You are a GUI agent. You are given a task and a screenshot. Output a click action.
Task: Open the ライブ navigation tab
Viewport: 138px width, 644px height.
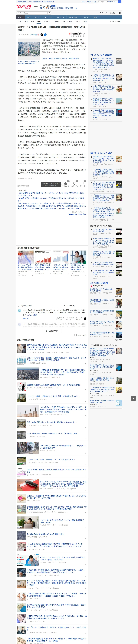pyautogui.click(x=37, y=17)
